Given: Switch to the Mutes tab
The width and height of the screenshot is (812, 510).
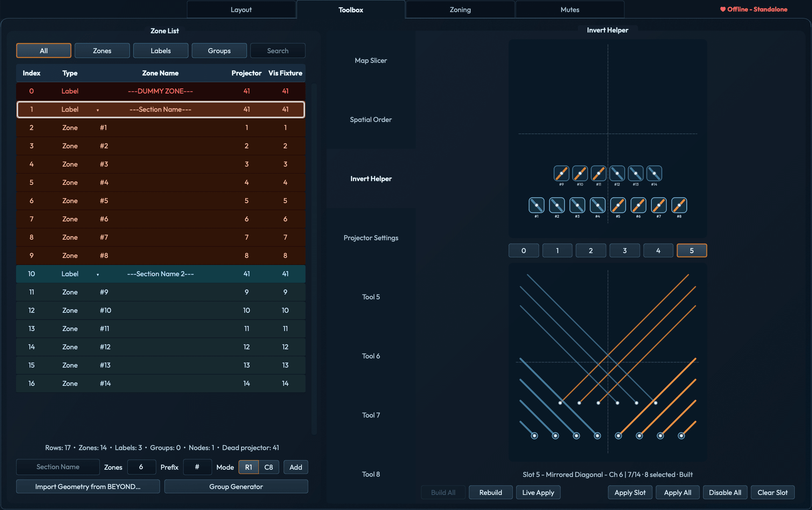Looking at the screenshot, I should tap(570, 10).
